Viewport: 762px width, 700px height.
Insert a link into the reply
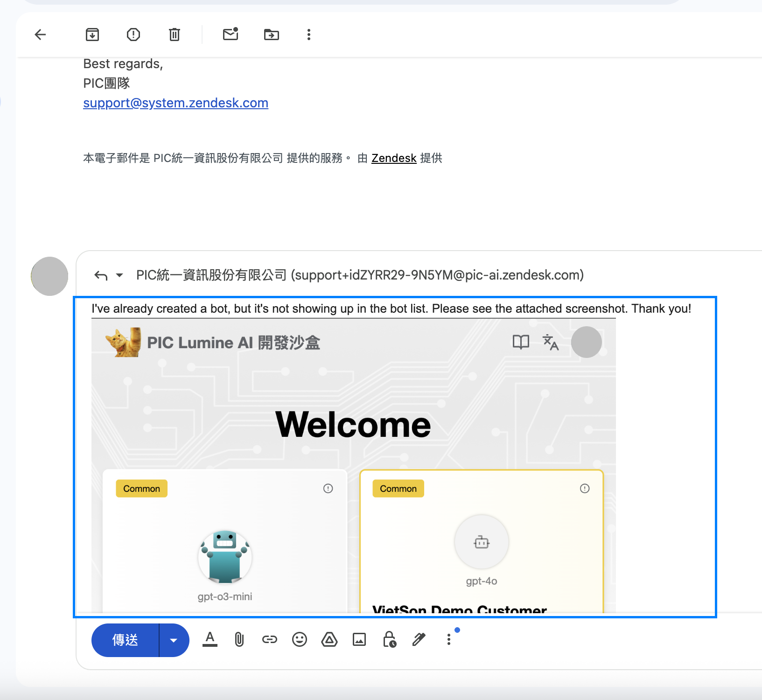point(269,639)
